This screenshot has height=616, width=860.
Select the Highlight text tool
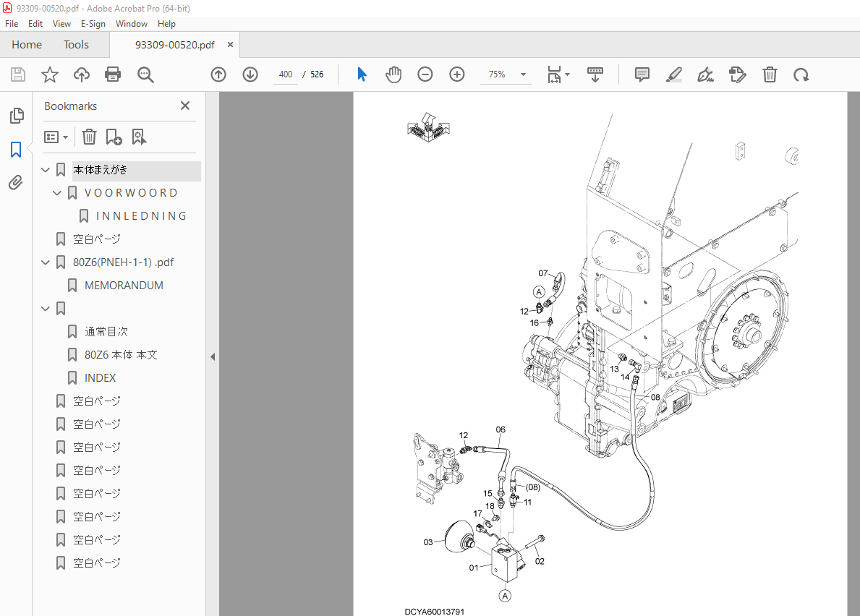(674, 74)
